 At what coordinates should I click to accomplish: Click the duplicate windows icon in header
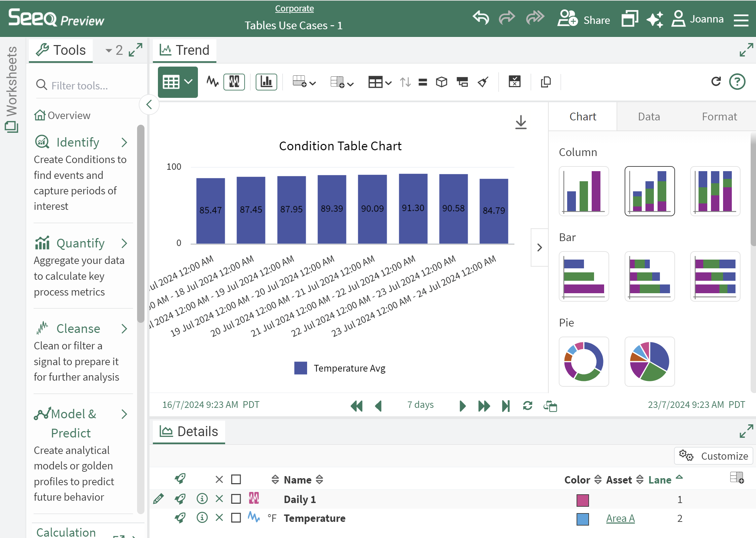630,18
